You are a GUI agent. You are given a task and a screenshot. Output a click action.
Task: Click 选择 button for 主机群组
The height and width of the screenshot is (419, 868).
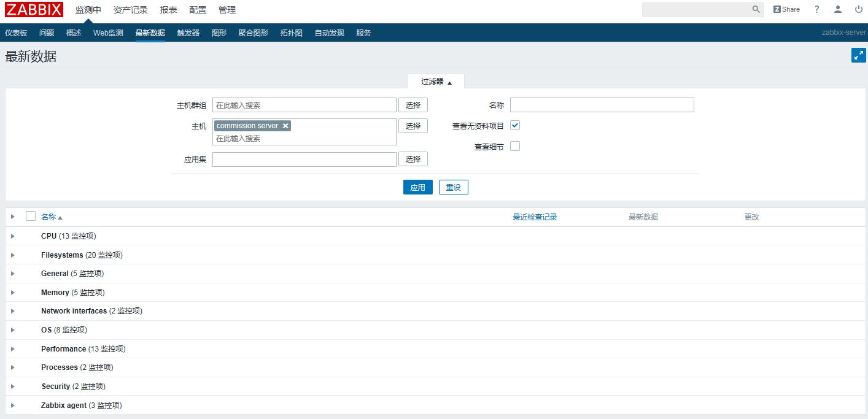(x=413, y=105)
